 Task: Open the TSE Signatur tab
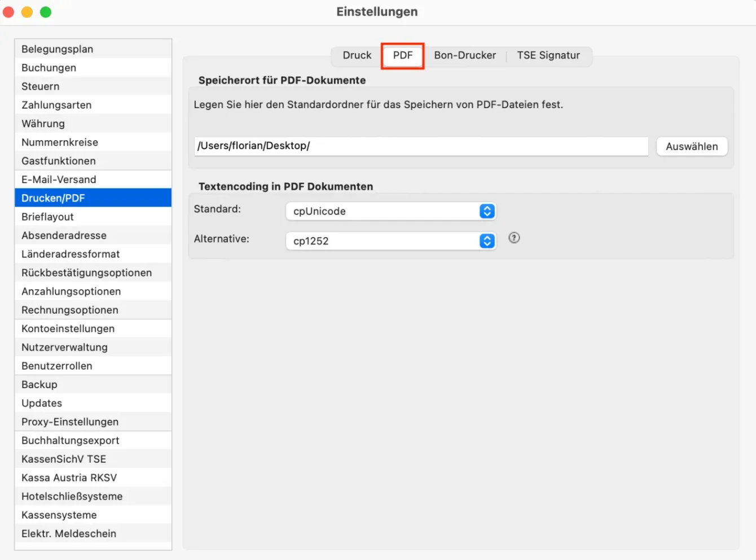click(548, 55)
